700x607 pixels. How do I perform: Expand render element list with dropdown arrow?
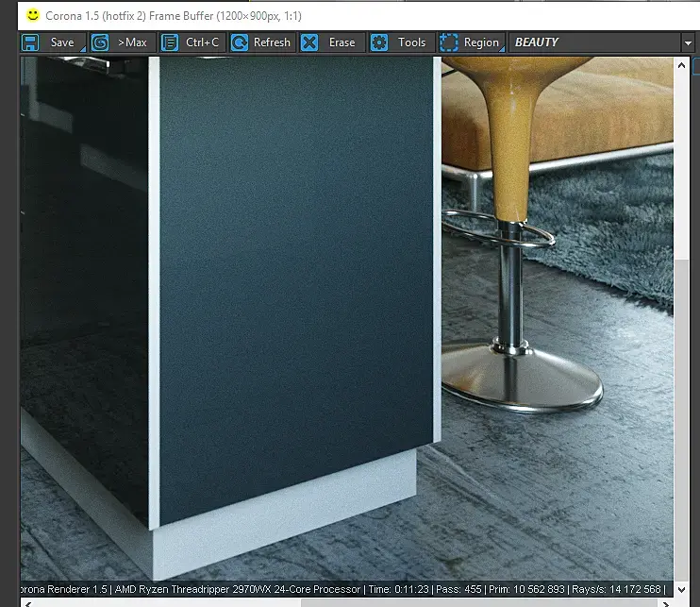click(688, 43)
